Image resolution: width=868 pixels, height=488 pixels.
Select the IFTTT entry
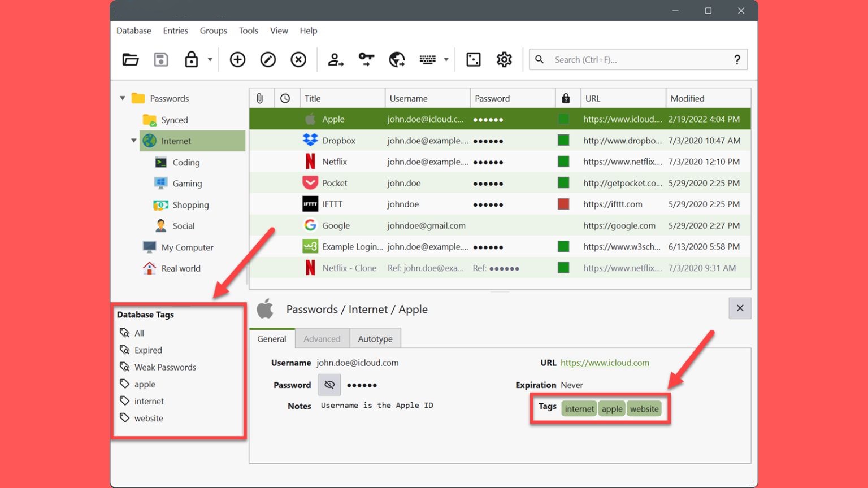click(500, 204)
